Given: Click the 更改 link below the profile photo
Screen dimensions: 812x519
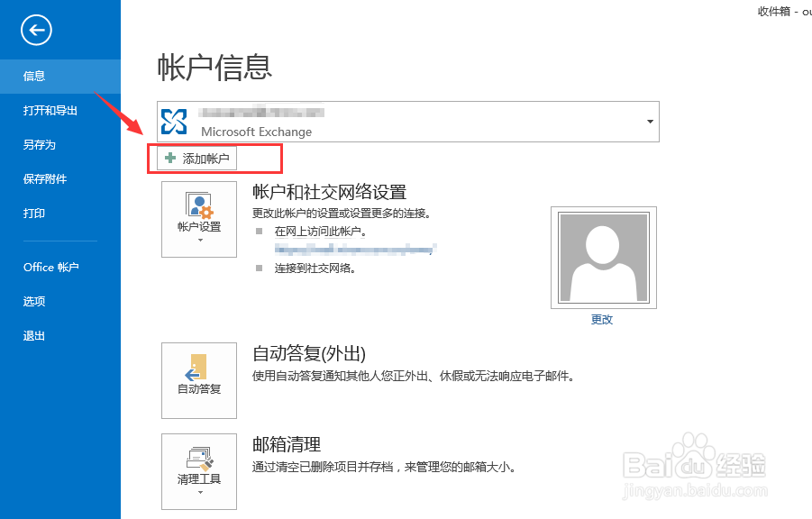Looking at the screenshot, I should click(601, 319).
